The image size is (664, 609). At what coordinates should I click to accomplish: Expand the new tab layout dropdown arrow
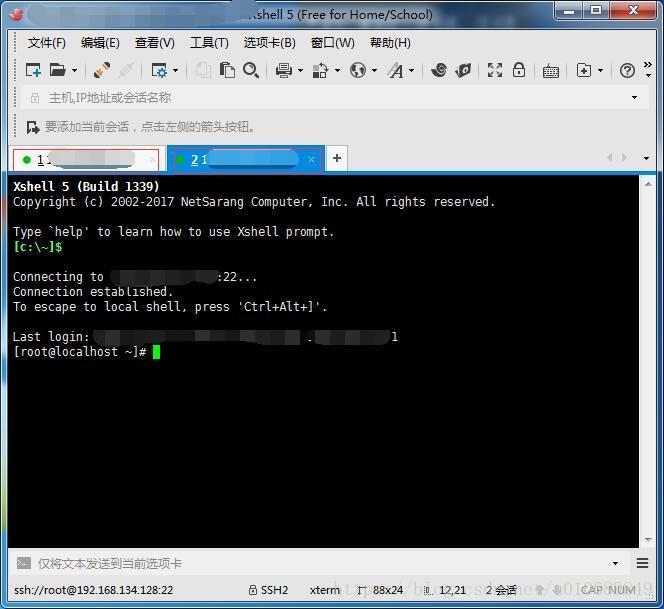[x=600, y=70]
